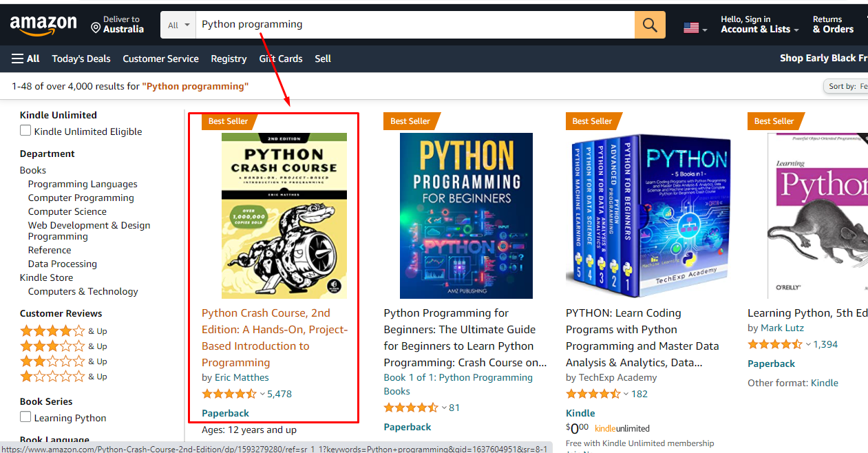The height and width of the screenshot is (453, 868).
Task: Open the Registry page
Action: point(229,59)
